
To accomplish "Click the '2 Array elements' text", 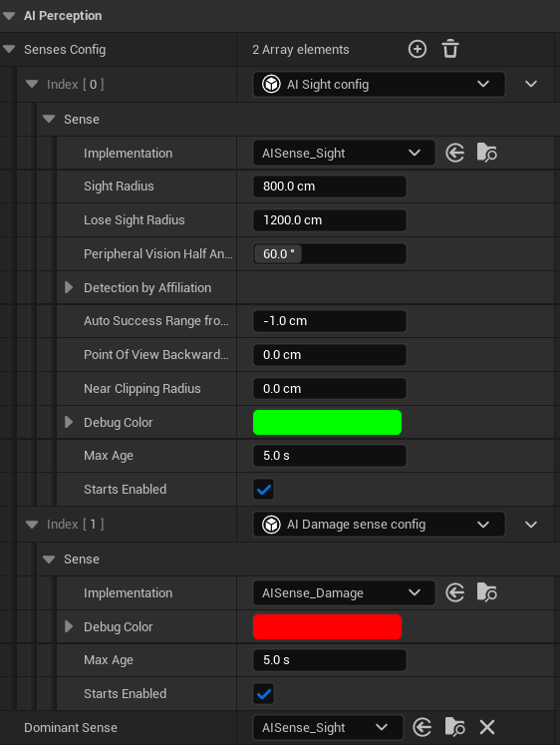I will coord(300,50).
